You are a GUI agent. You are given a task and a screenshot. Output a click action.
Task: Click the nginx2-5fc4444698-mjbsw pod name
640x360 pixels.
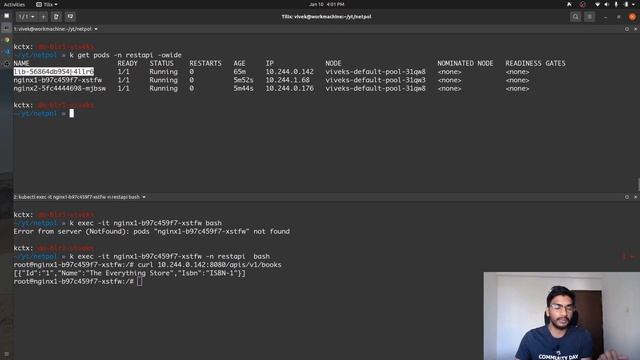tap(60, 89)
